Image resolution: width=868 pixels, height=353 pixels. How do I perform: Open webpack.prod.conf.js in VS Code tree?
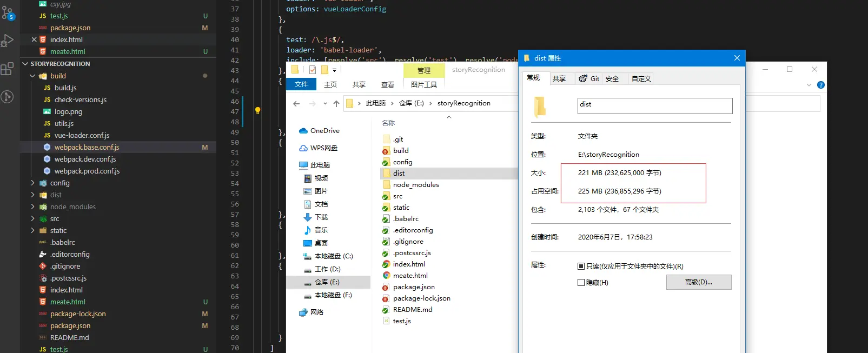click(87, 171)
